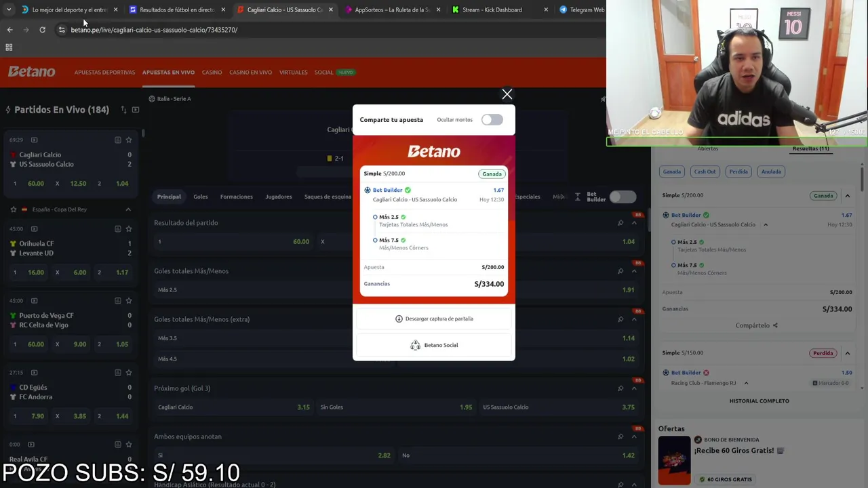Click the browser address bar URL
Viewport: 868px width, 488px height.
tap(154, 30)
